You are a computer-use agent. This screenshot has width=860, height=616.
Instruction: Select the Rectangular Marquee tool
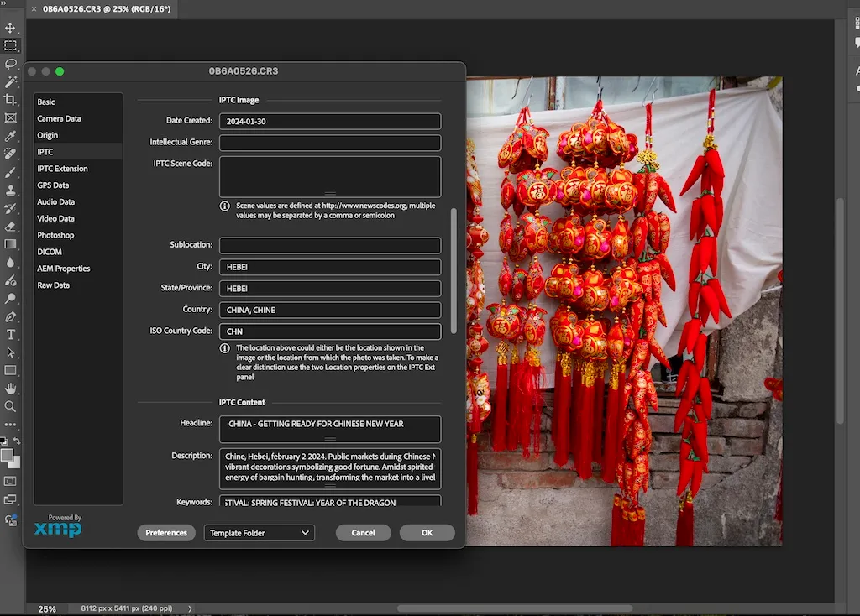pos(10,46)
